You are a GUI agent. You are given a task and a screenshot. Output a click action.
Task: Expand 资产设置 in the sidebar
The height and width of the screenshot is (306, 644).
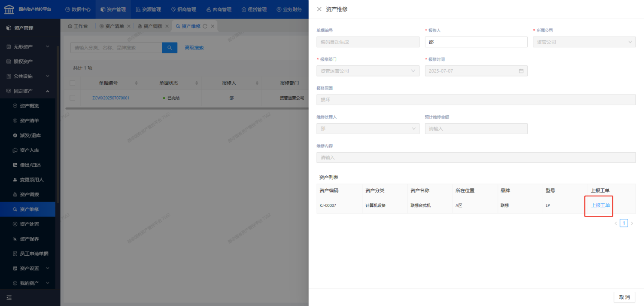(x=27, y=269)
